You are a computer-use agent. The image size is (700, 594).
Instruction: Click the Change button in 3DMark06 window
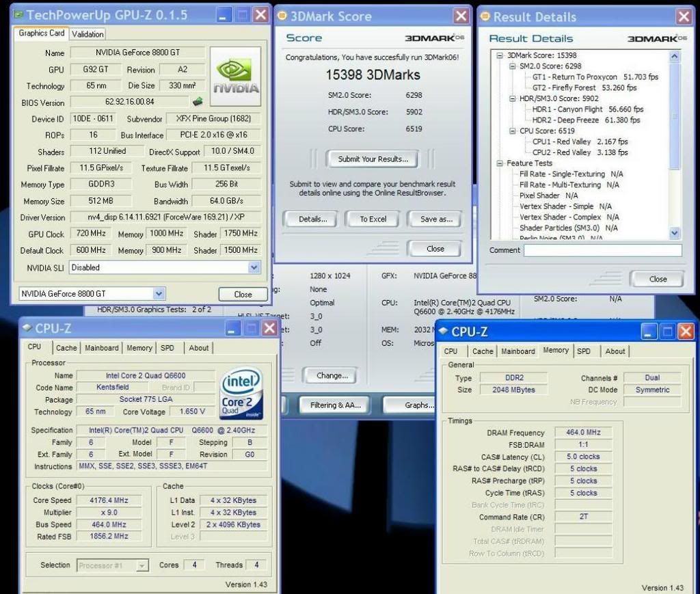(x=332, y=375)
